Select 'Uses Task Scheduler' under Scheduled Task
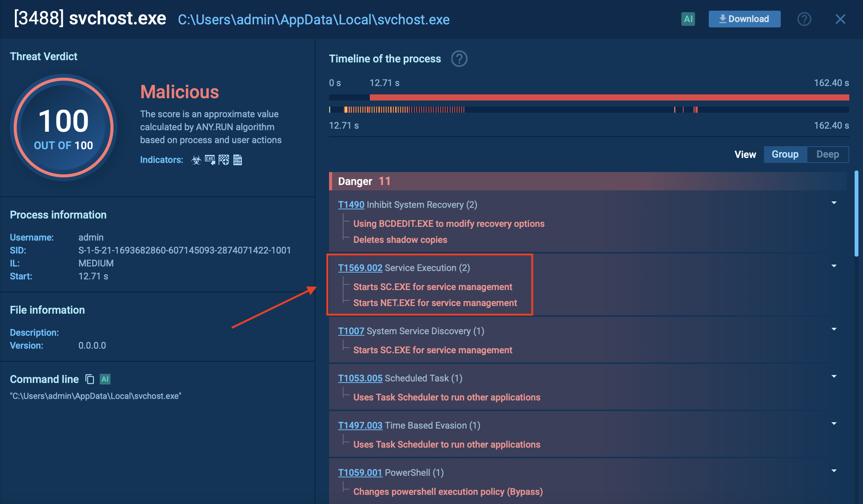This screenshot has height=504, width=863. point(447,397)
